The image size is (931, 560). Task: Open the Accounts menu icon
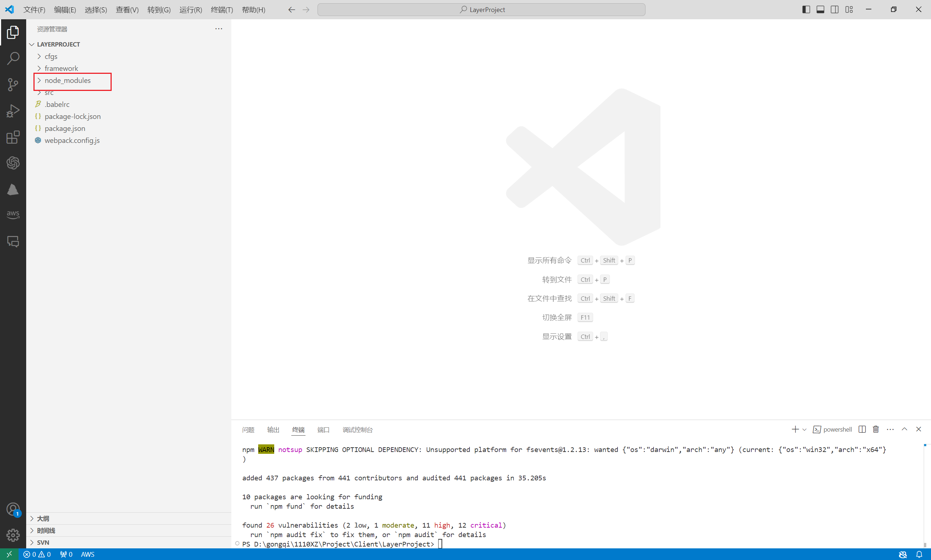coord(13,509)
